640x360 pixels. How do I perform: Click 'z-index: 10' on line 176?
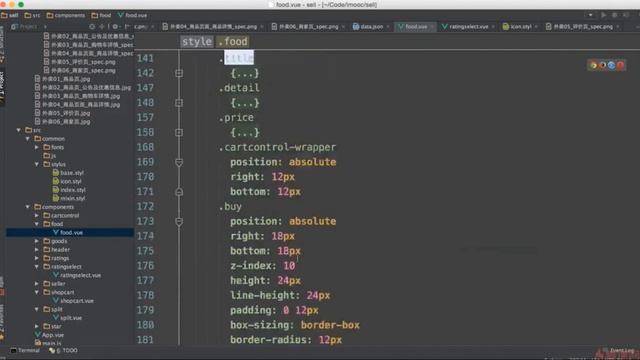click(x=262, y=266)
